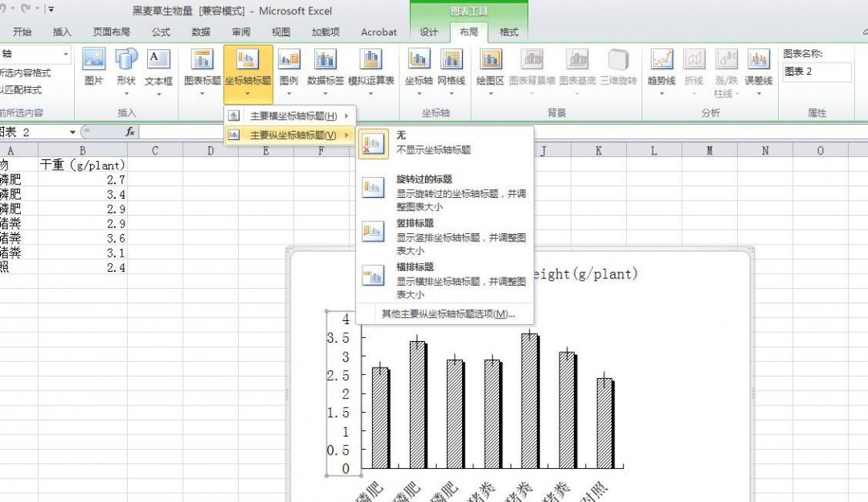868x502 pixels.
Task: Expand the 形状 dropdown arrow
Action: (126, 93)
